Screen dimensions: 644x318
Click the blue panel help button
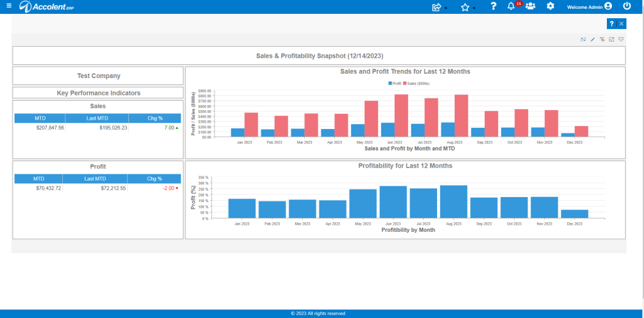pos(611,24)
